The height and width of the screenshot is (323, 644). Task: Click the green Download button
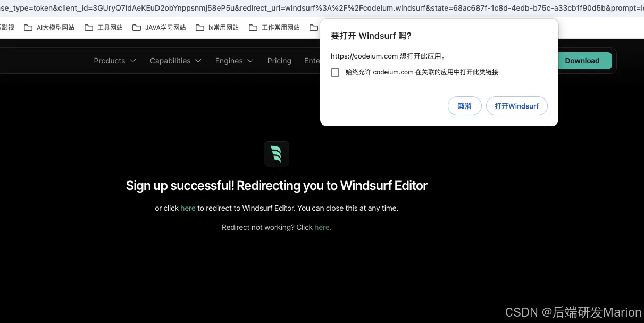click(x=582, y=61)
